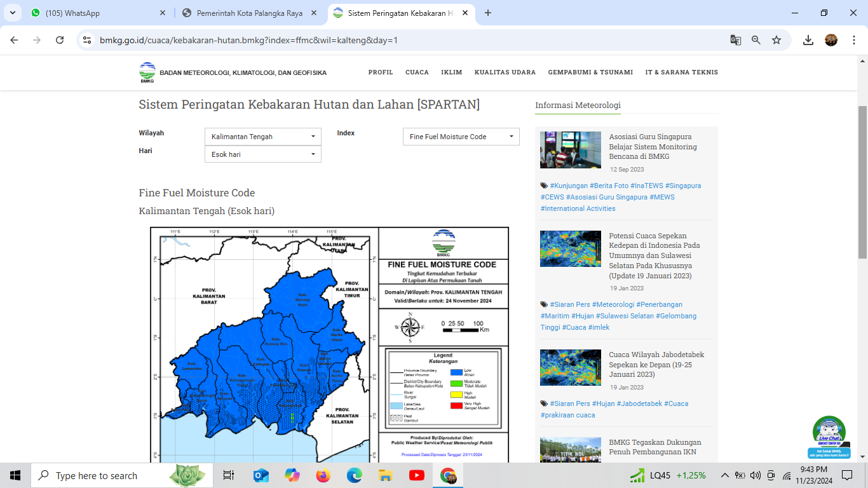Viewport: 868px width, 488px height.
Task: Click the #Kunjungan hashtag
Action: (569, 186)
